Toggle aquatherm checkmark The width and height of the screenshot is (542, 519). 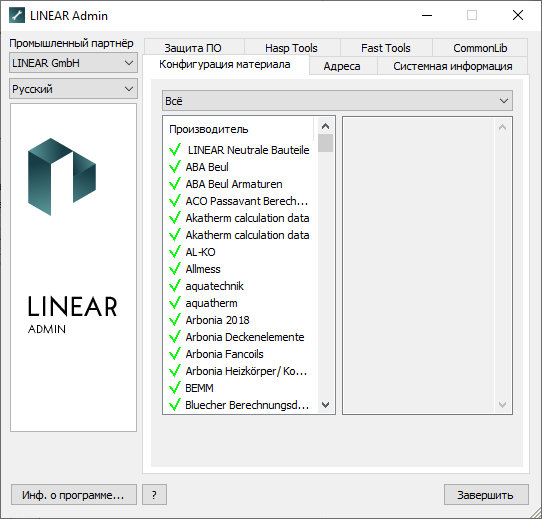pos(175,303)
